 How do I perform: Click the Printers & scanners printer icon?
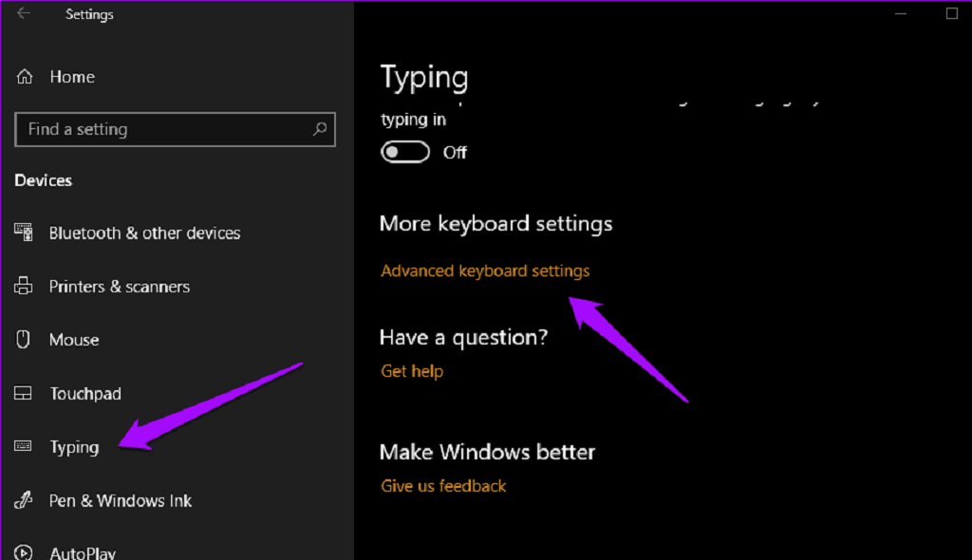point(24,286)
